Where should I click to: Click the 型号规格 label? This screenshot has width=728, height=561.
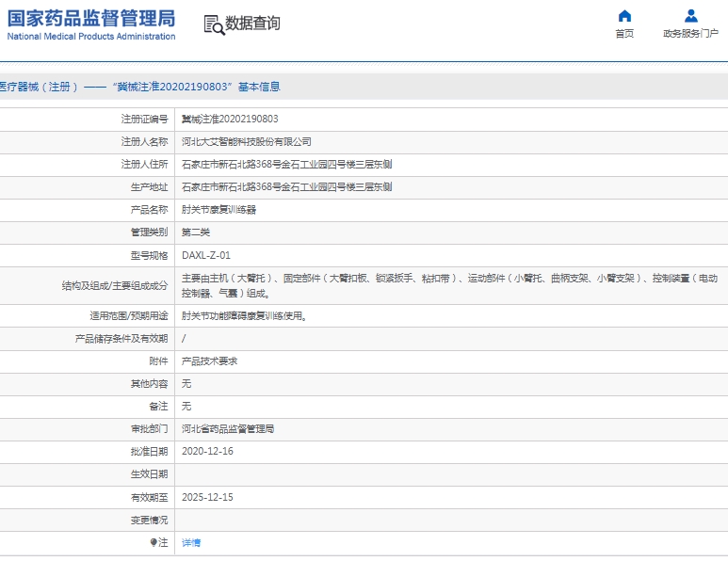[149, 256]
